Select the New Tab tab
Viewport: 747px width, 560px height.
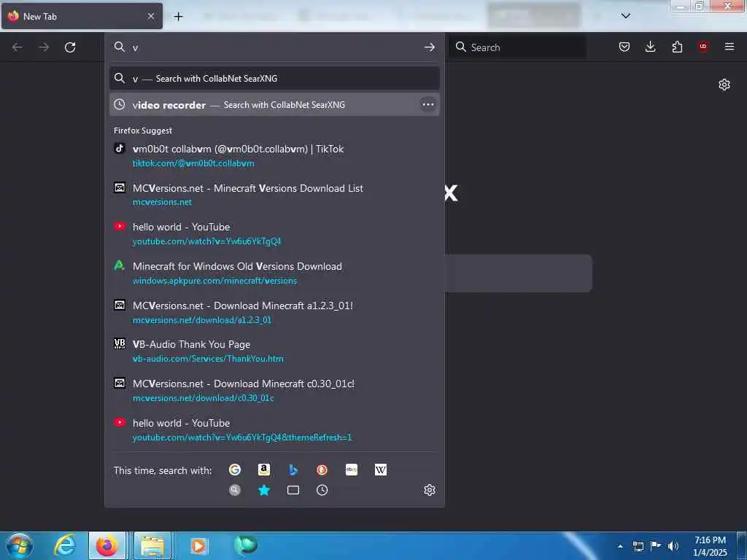pyautogui.click(x=82, y=16)
